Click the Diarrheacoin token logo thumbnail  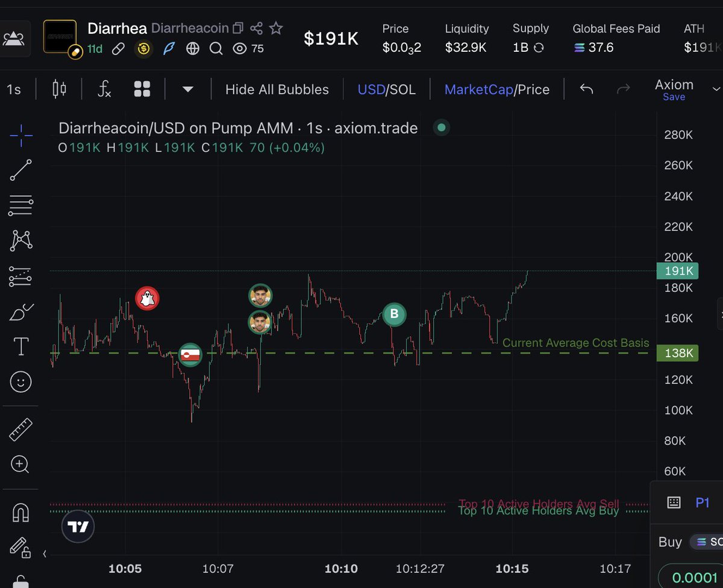click(60, 37)
